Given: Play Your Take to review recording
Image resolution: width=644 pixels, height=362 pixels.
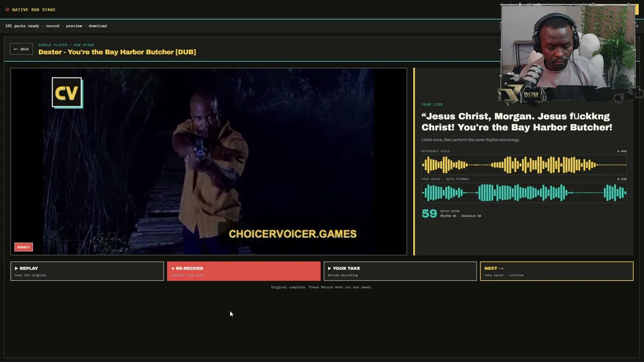Looking at the screenshot, I should (x=400, y=271).
